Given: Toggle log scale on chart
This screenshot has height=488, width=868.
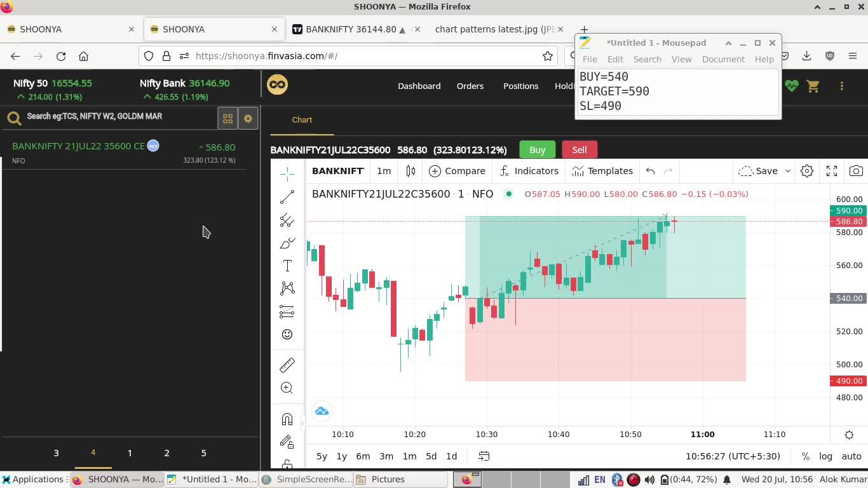Looking at the screenshot, I should click(825, 456).
